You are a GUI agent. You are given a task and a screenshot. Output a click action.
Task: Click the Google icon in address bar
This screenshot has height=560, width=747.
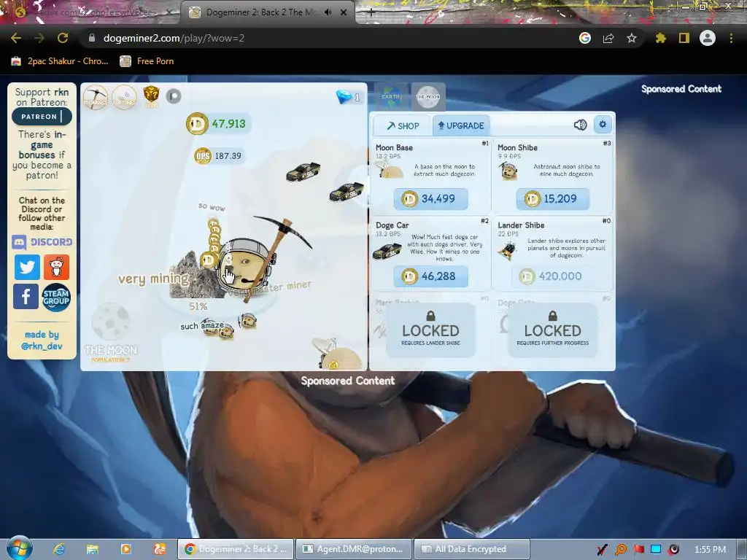584,38
